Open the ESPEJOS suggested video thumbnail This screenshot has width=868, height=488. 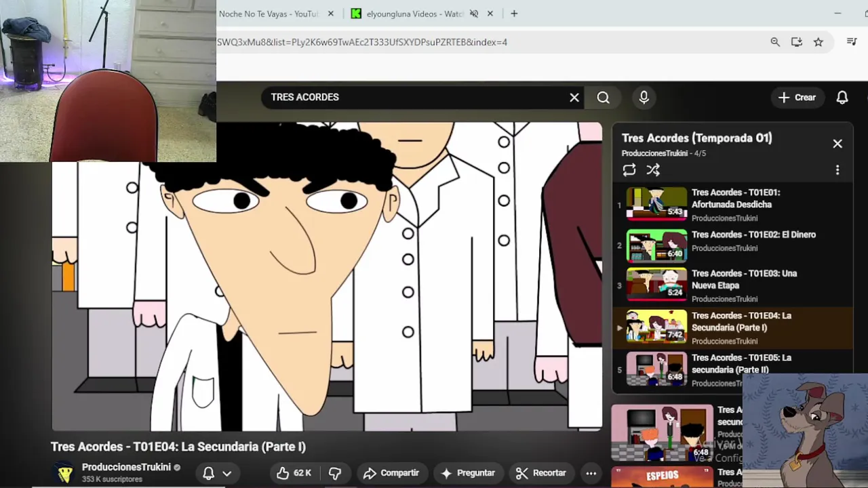662,477
